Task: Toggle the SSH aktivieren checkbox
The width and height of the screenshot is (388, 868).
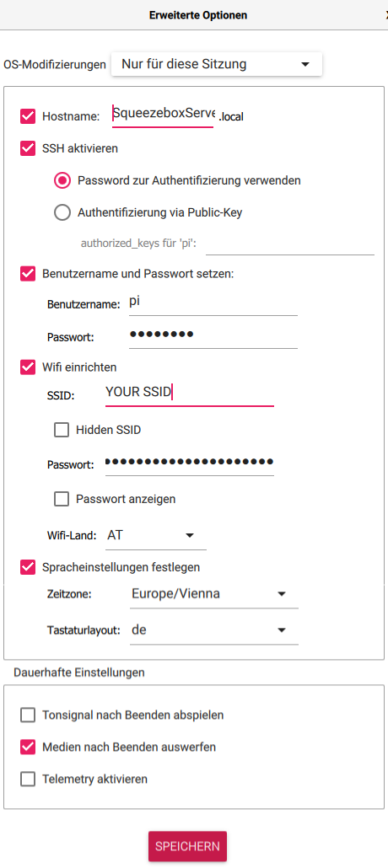Action: [28, 148]
